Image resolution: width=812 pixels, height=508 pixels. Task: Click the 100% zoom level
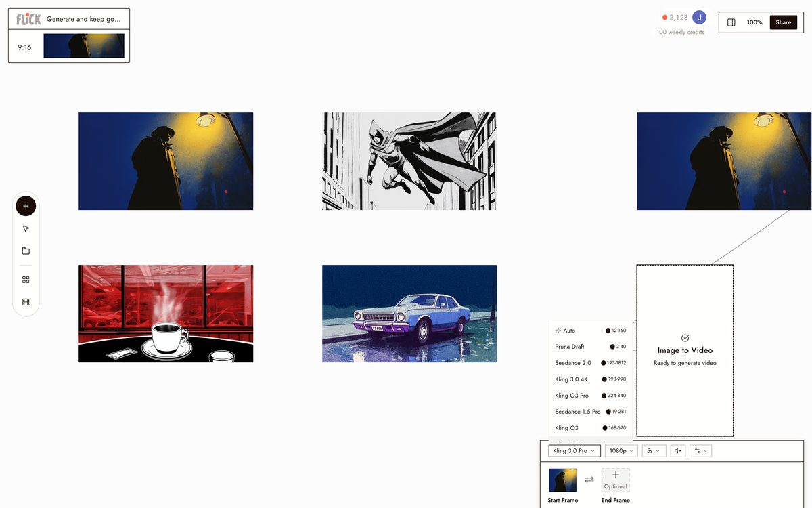pyautogui.click(x=754, y=22)
